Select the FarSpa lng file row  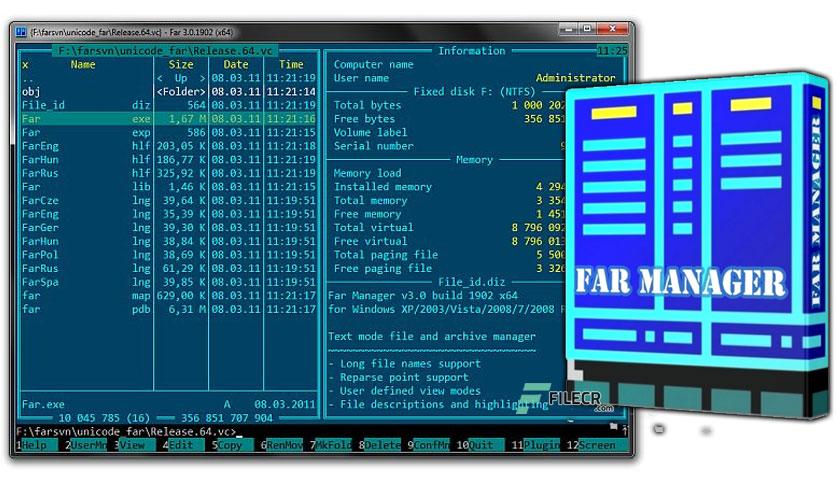(168, 282)
